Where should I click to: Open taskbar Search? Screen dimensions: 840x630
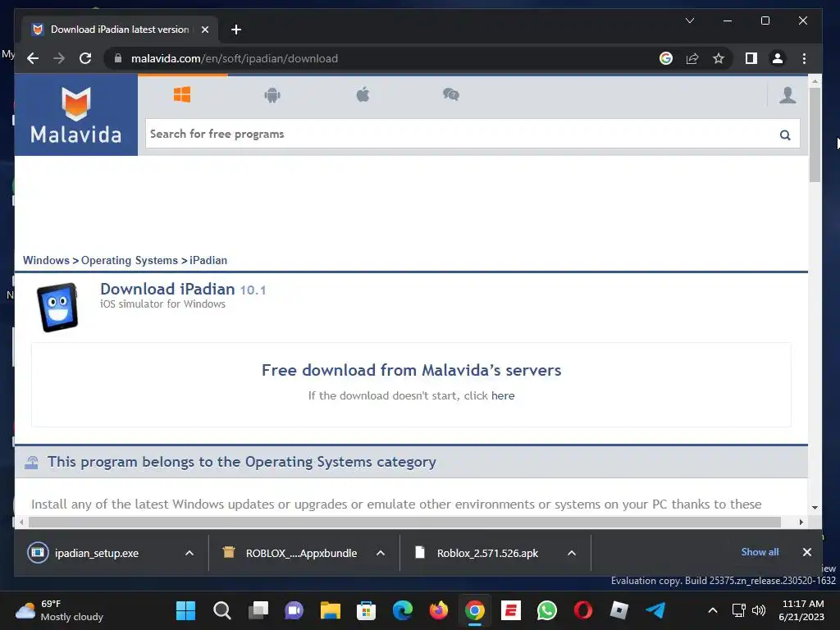[x=221, y=610]
